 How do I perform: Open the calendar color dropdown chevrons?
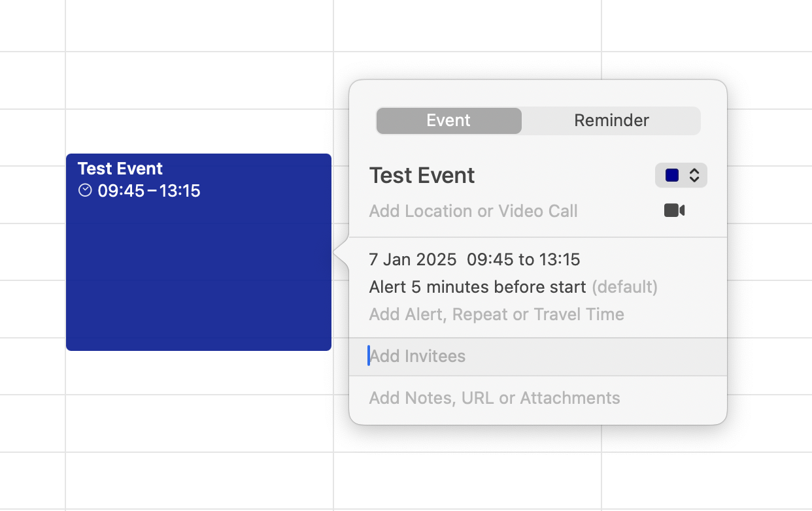click(694, 175)
